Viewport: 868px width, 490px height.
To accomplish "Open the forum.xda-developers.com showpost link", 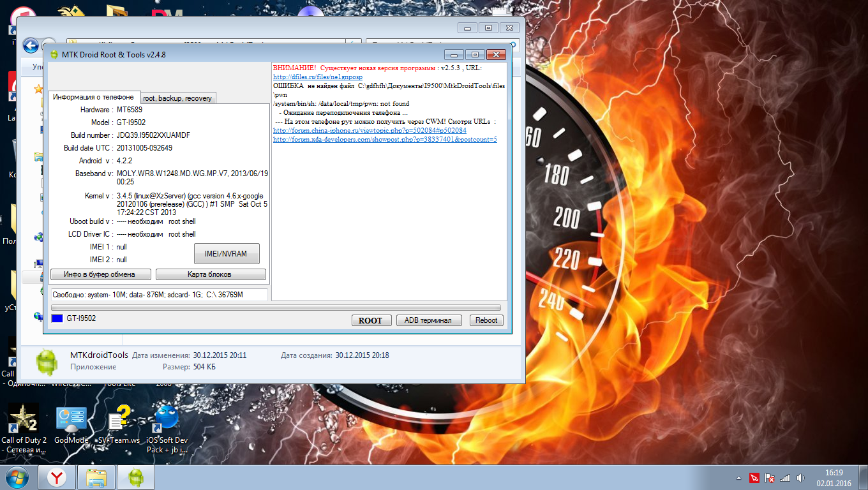I will 385,139.
